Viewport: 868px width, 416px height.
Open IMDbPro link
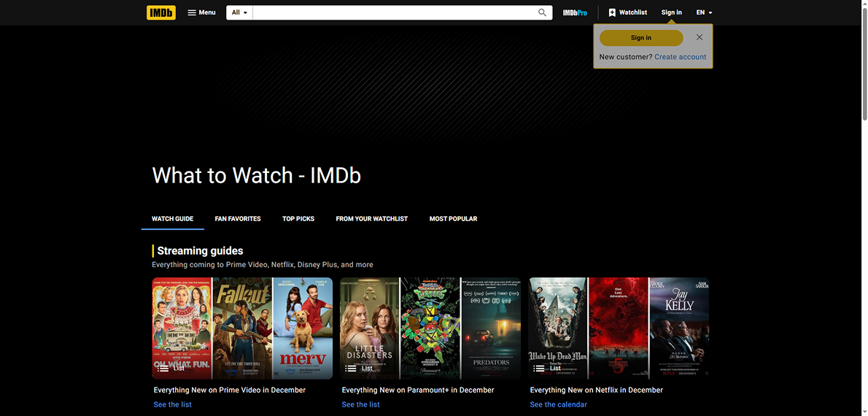(x=575, y=12)
